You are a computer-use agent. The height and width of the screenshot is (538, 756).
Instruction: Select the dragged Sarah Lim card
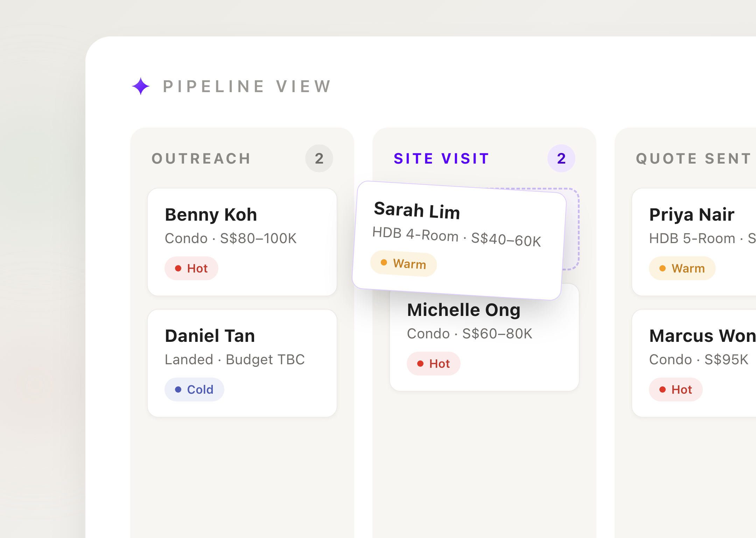click(459, 241)
